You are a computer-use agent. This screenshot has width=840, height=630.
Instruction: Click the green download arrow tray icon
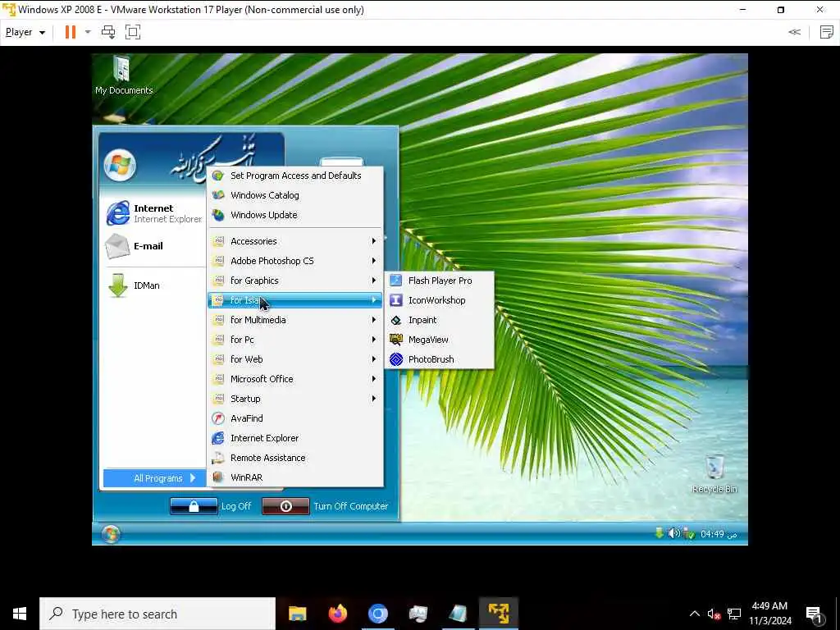point(660,533)
